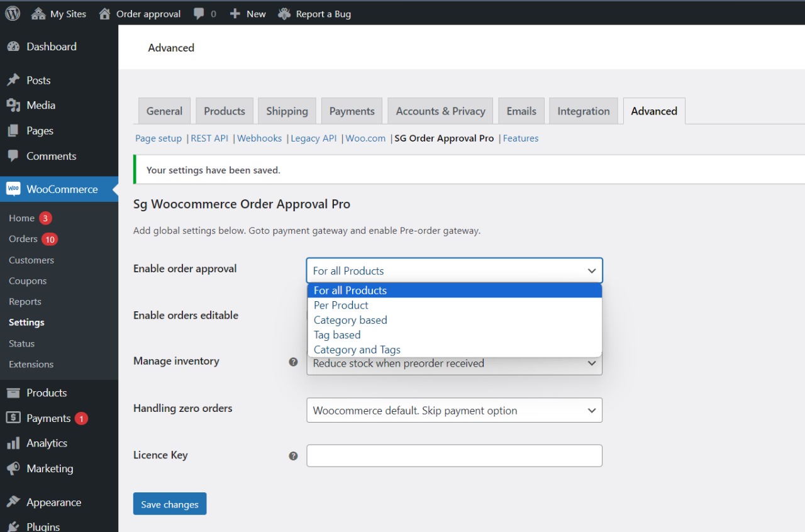Click inside the Licence Key field

(454, 456)
